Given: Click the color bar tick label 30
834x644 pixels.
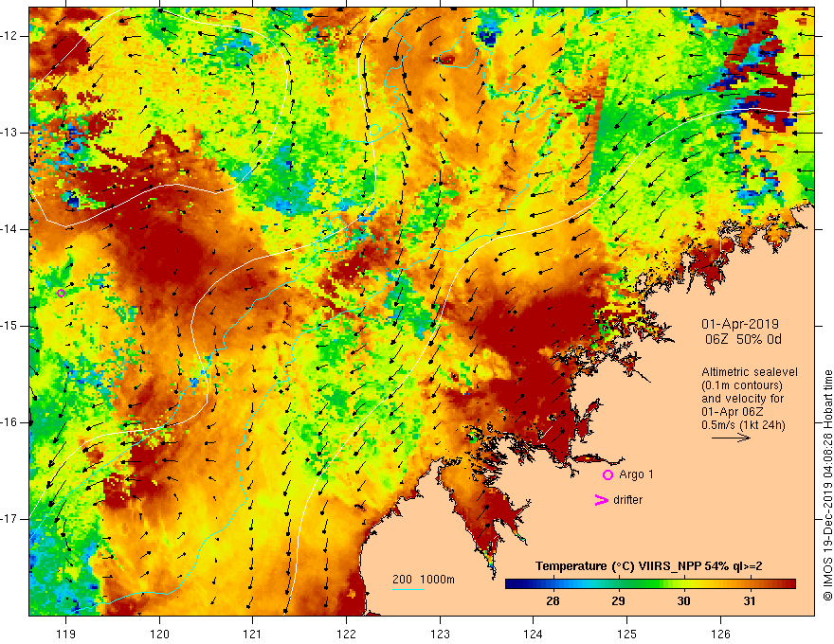Looking at the screenshot, I should [683, 601].
